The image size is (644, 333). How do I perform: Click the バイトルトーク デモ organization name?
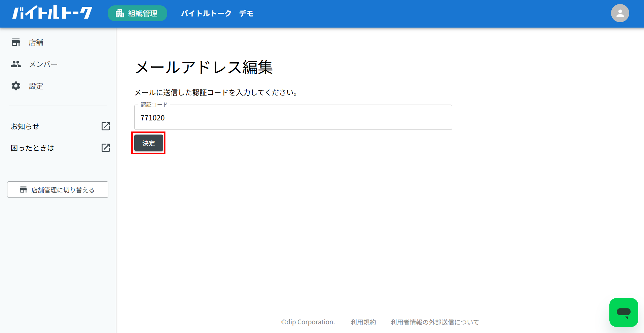click(217, 13)
